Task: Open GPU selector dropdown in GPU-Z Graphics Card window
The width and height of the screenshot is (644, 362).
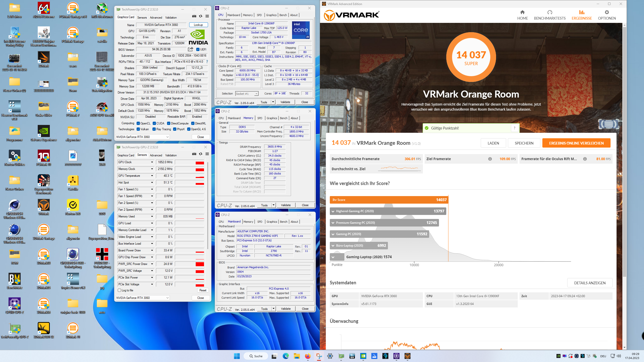Action: [142, 137]
